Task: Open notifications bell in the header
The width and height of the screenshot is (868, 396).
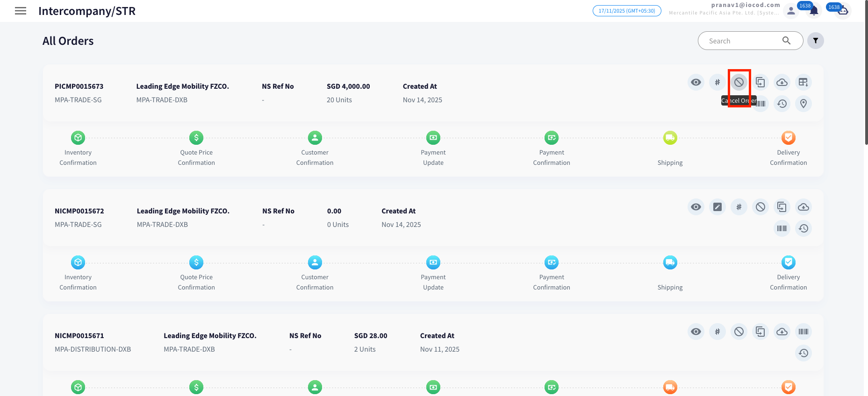Action: coord(814,11)
